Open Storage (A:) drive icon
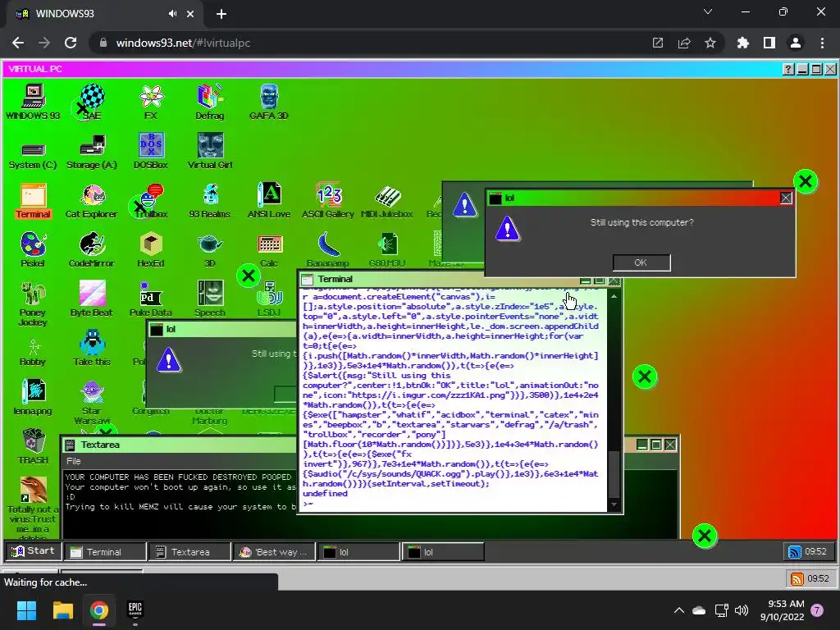Image resolution: width=840 pixels, height=630 pixels. pyautogui.click(x=92, y=152)
